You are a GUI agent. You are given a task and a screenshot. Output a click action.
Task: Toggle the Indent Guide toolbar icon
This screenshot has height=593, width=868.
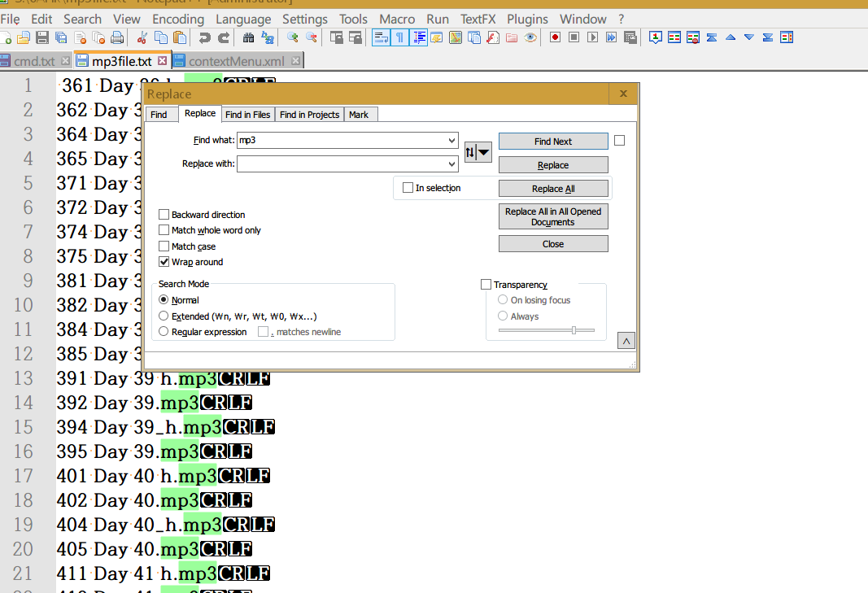[x=419, y=37]
